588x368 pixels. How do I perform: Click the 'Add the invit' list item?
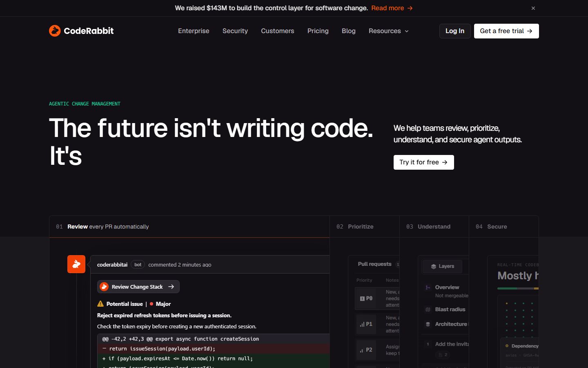(452, 344)
